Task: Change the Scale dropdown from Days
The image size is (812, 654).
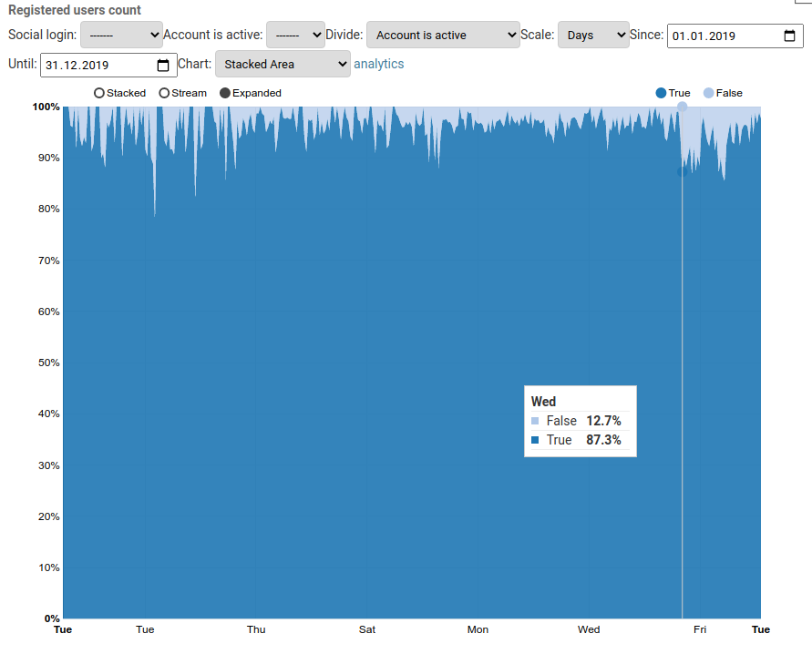Action: click(x=592, y=36)
